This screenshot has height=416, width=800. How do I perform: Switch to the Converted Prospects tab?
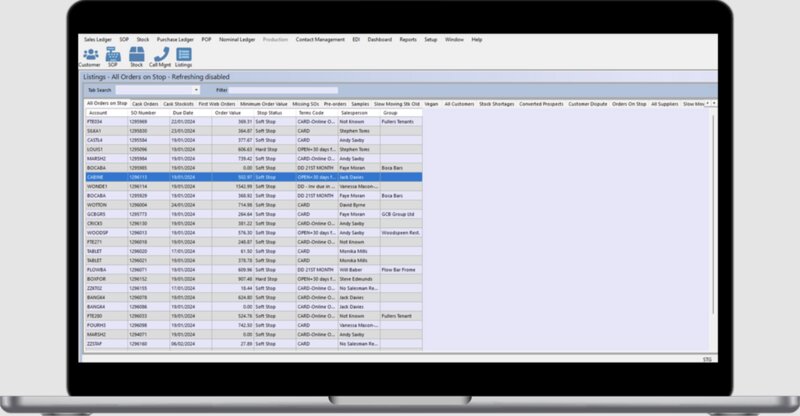tap(541, 104)
